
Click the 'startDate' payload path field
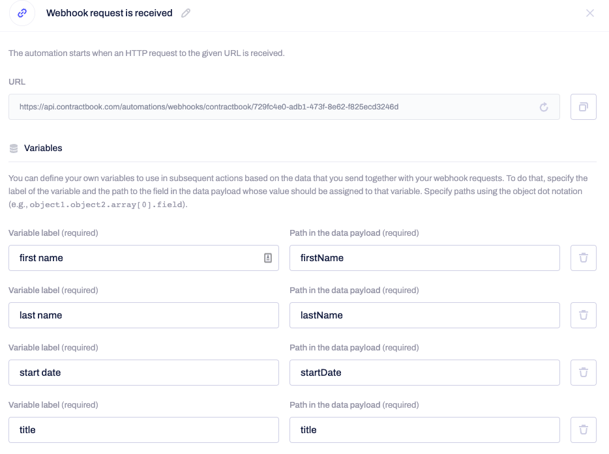[425, 372]
